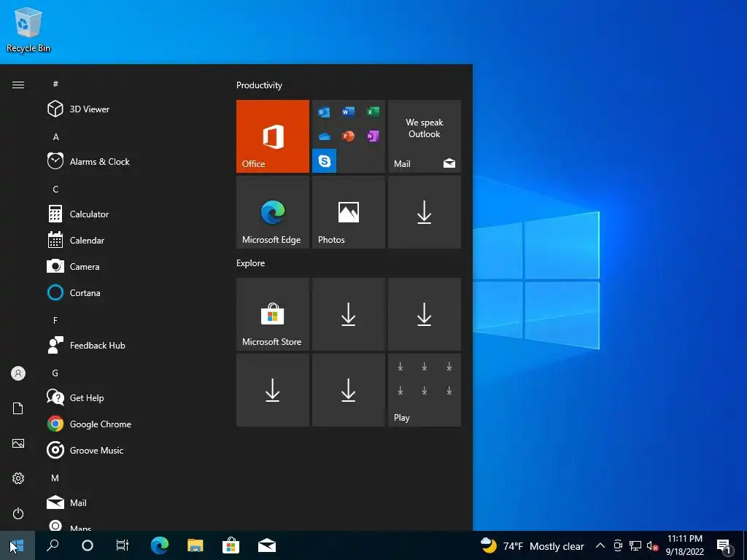747x560 pixels.
Task: Open the Power options menu
Action: click(x=18, y=513)
